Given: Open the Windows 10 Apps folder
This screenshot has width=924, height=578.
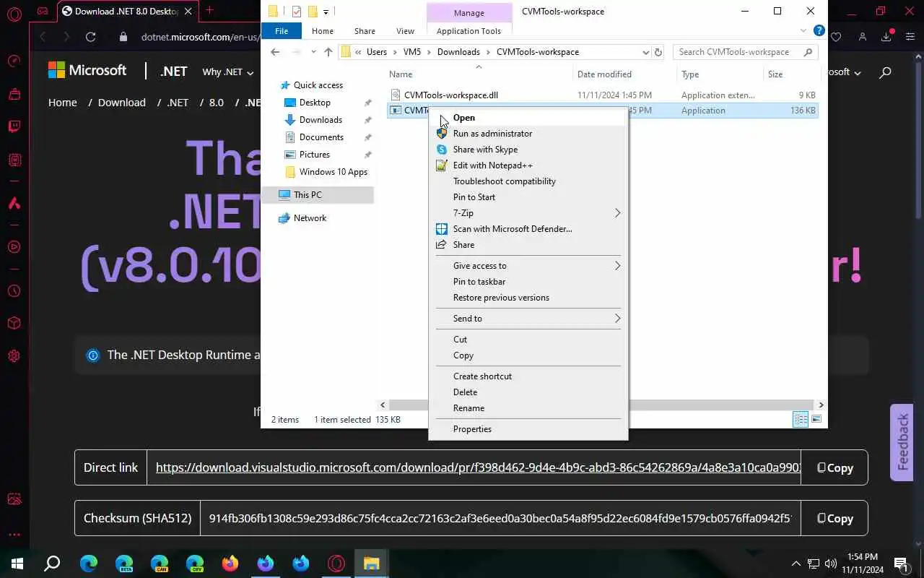Looking at the screenshot, I should pyautogui.click(x=333, y=172).
